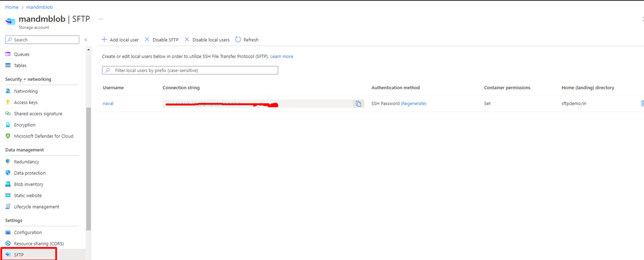Open the Learn more link
The height and width of the screenshot is (260, 644).
click(282, 56)
